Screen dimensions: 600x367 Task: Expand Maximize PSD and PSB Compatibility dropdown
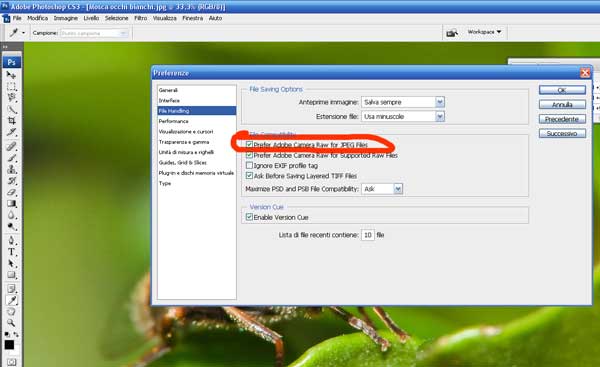pos(382,189)
